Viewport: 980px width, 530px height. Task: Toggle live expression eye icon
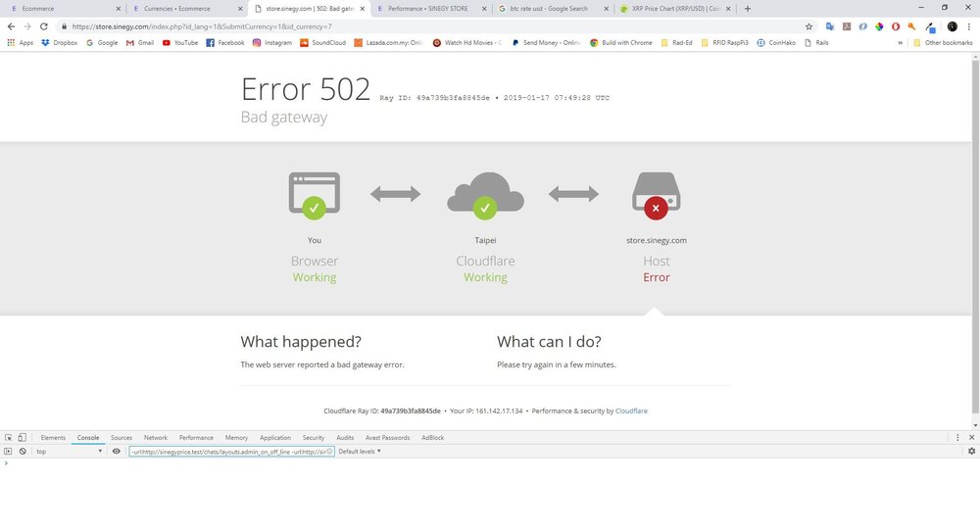coord(117,452)
